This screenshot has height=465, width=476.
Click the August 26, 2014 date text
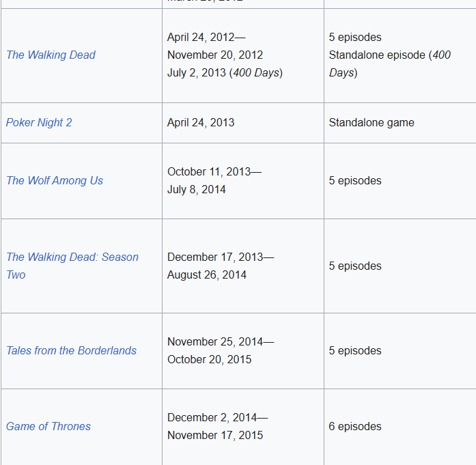[207, 274]
